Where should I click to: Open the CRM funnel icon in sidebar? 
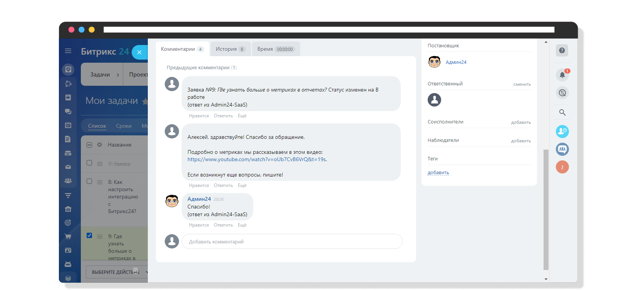point(68,195)
